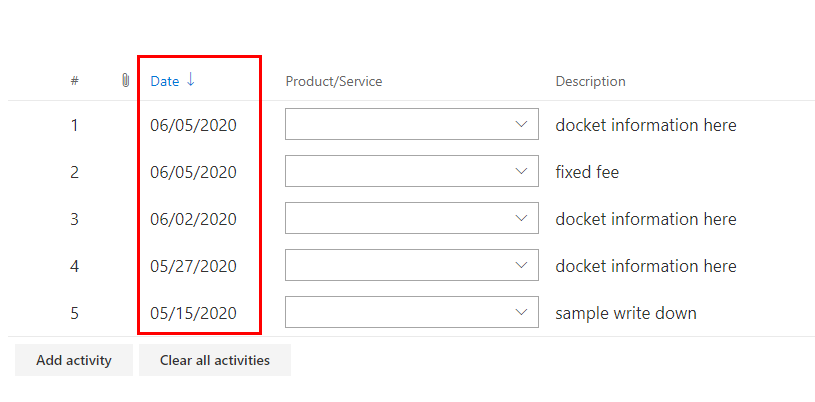Click the Product/Service column header
This screenshot has width=815, height=402.
(x=334, y=81)
